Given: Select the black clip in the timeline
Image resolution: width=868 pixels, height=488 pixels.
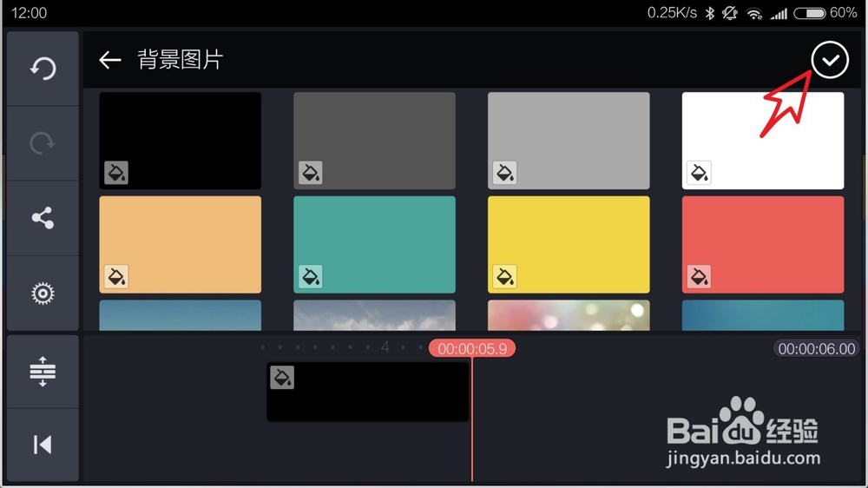Looking at the screenshot, I should pos(368,392).
